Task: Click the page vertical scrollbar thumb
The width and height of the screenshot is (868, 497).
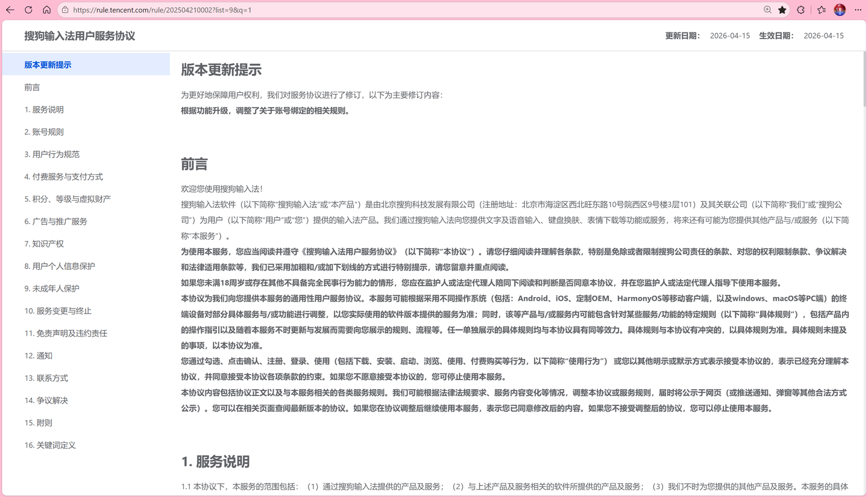Action: (x=864, y=78)
